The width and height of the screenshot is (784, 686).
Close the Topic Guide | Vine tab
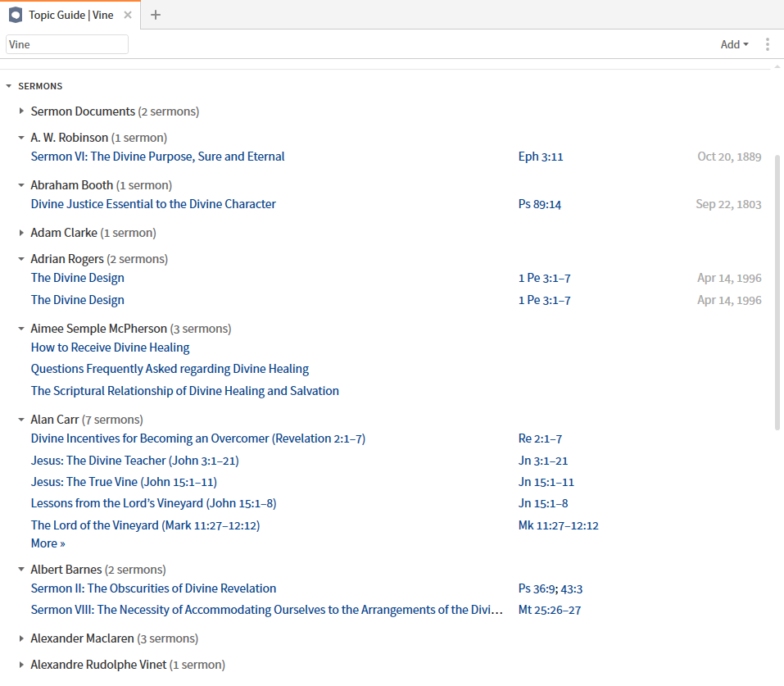click(128, 15)
